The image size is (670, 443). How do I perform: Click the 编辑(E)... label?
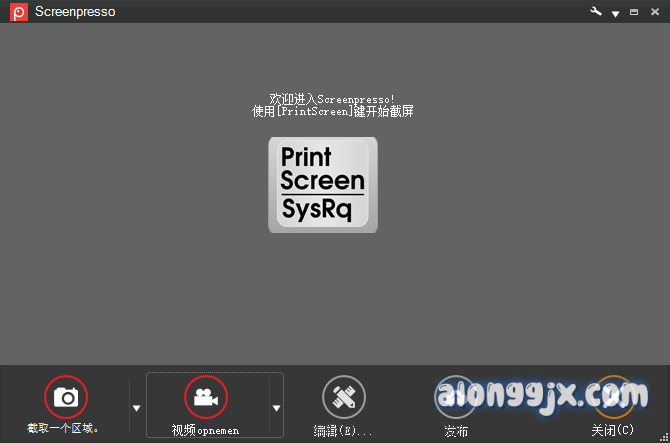coord(343,431)
